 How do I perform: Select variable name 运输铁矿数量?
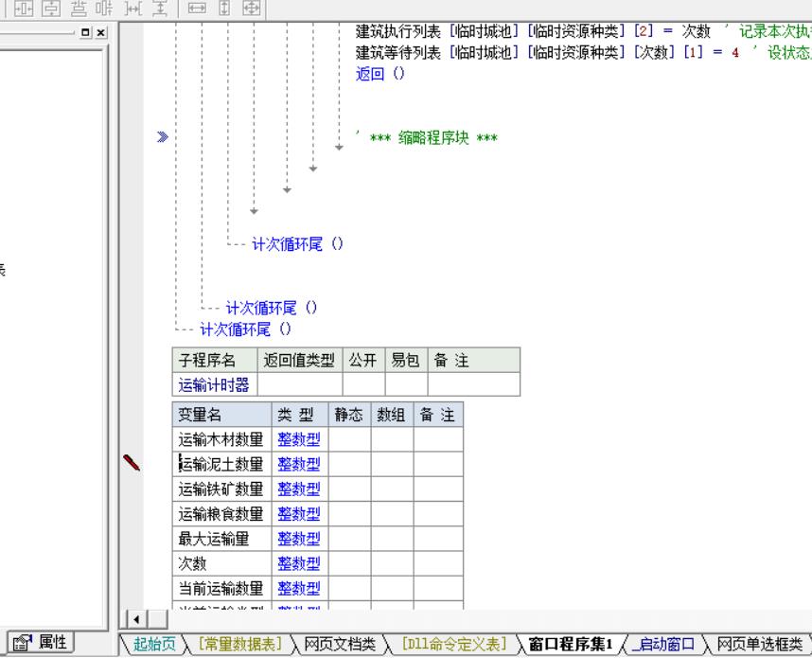(x=221, y=489)
